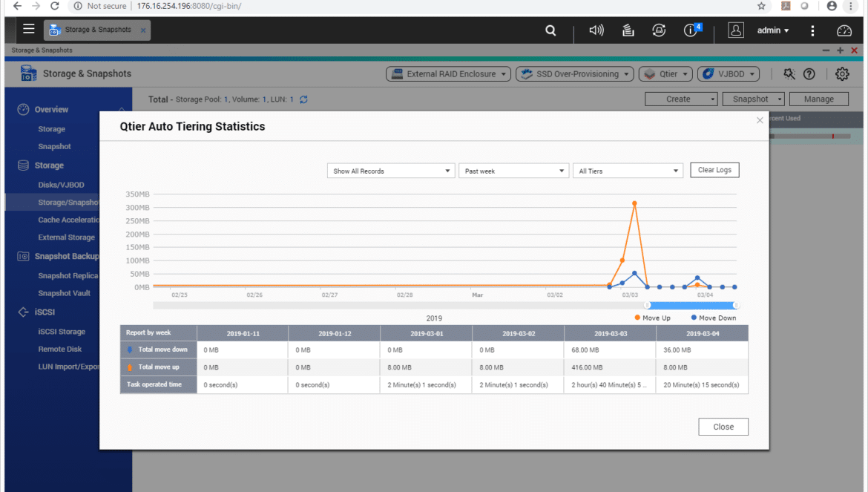Open Disks/VJBOD in sidebar
The image size is (868, 492).
[61, 185]
